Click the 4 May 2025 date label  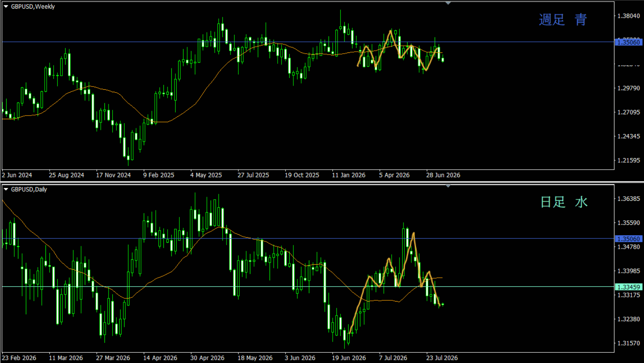pyautogui.click(x=206, y=175)
